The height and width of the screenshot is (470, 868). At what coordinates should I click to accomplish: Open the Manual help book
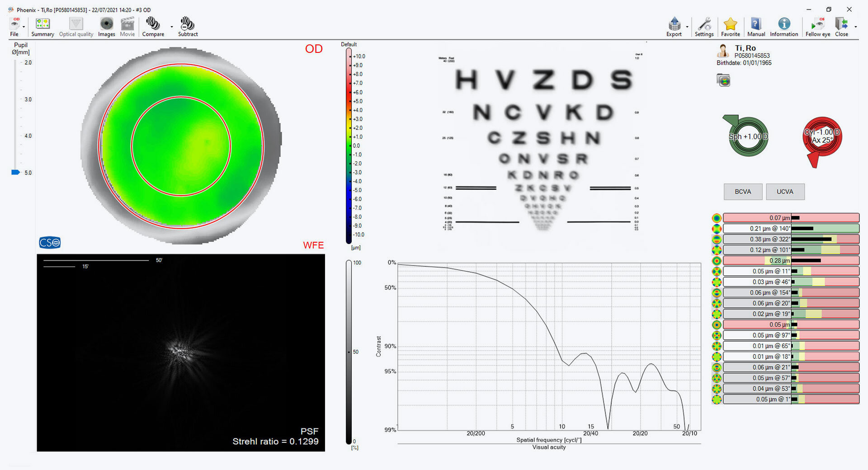[x=756, y=27]
